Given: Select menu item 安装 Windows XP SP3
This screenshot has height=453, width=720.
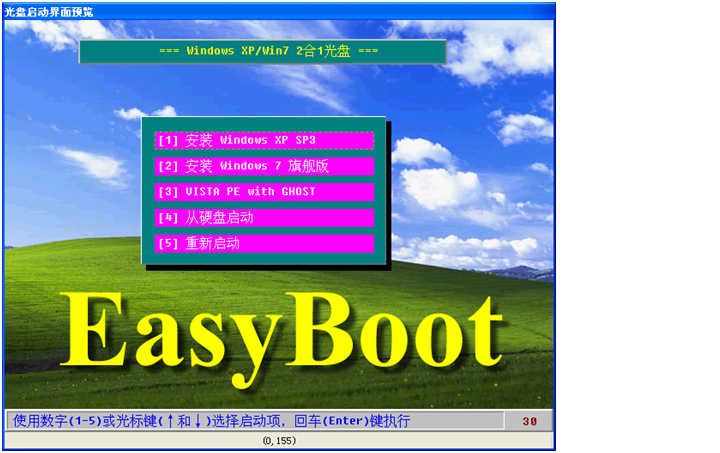Looking at the screenshot, I should click(x=264, y=140).
